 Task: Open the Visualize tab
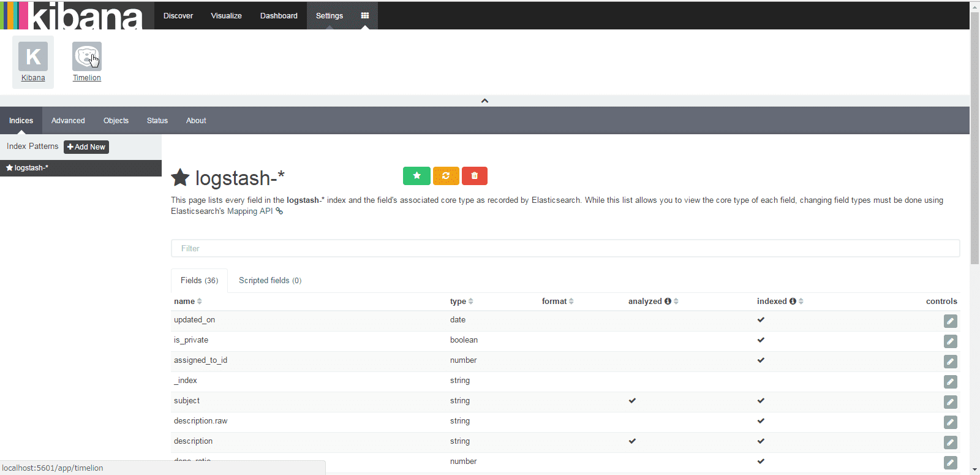(227, 16)
